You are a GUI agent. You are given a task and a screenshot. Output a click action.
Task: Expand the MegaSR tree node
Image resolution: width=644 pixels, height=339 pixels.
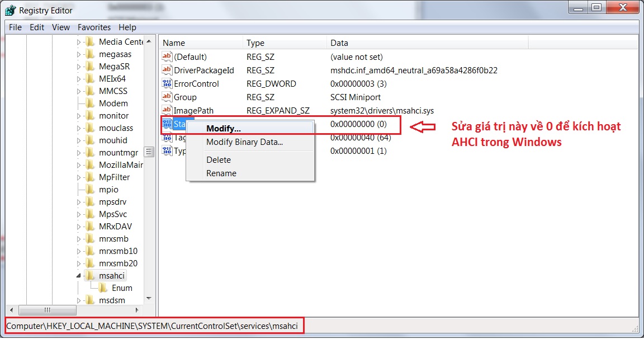(78, 67)
